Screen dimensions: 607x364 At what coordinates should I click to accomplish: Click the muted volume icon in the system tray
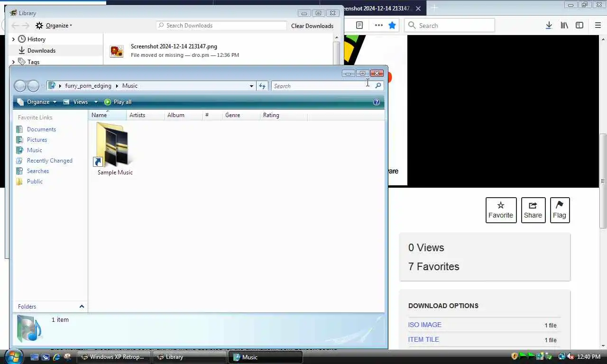pos(571,356)
